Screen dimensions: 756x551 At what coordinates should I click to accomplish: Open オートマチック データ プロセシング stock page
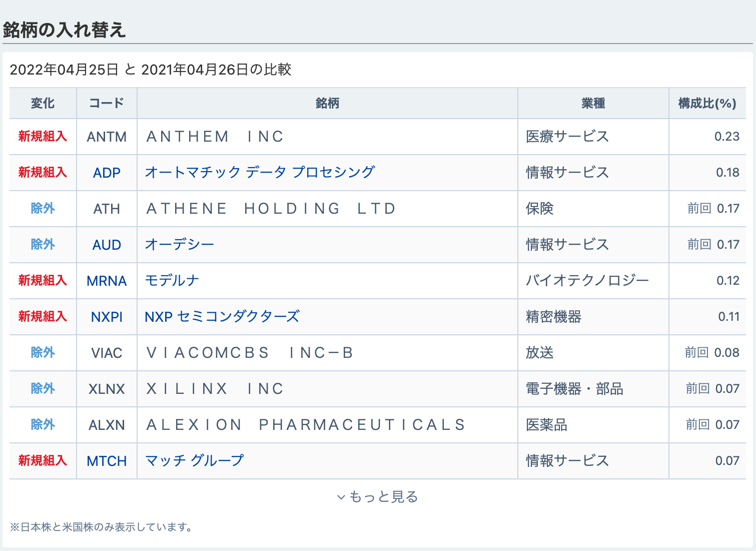pos(260,172)
